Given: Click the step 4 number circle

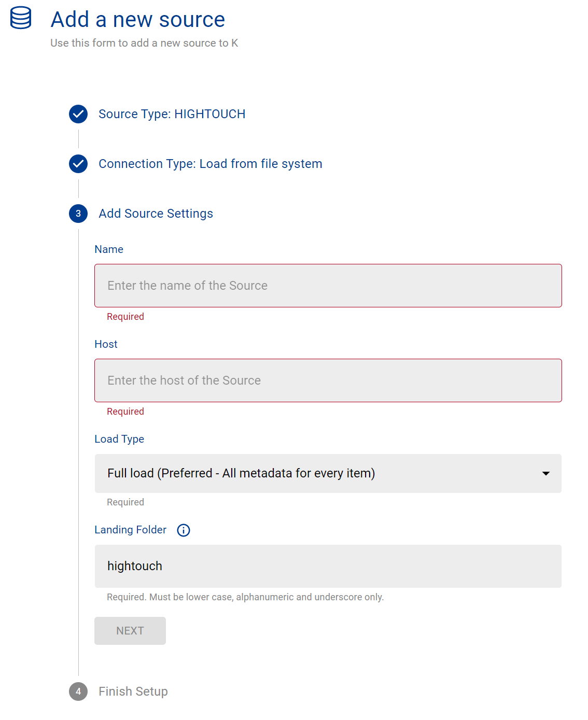Looking at the screenshot, I should pyautogui.click(x=78, y=691).
